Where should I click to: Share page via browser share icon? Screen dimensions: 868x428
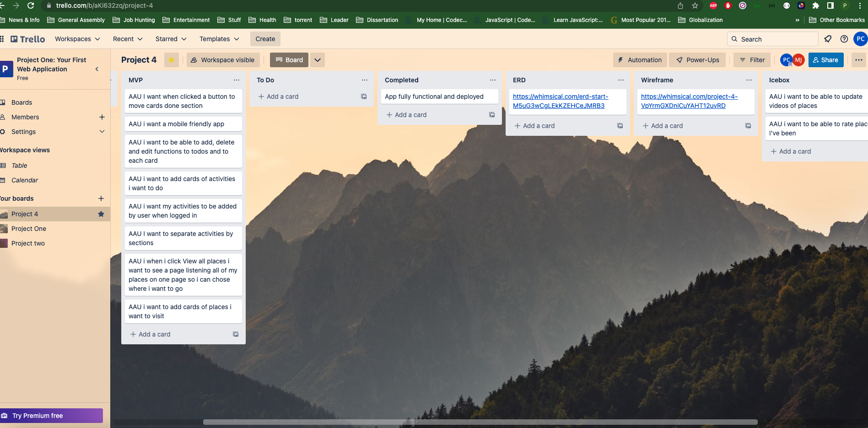point(680,5)
